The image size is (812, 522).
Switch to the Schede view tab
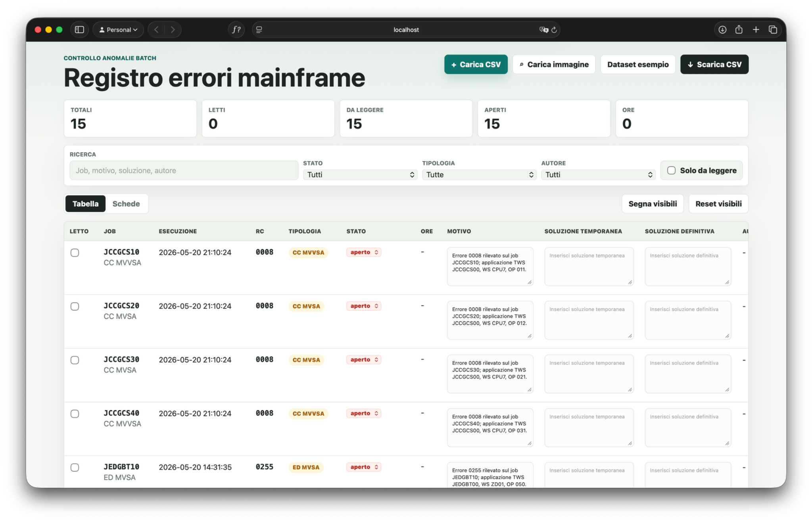coord(126,203)
